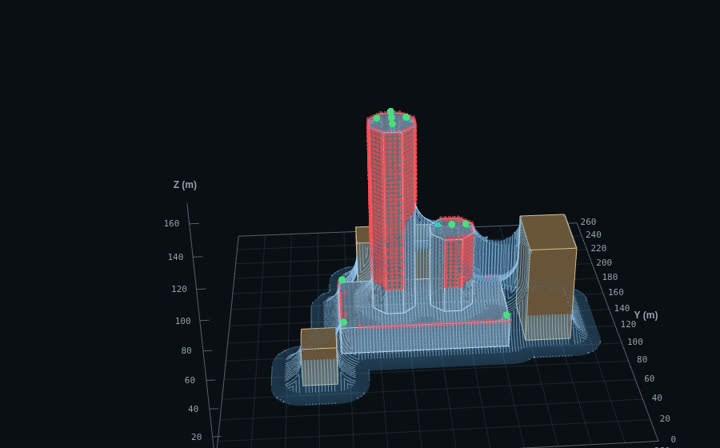The height and width of the screenshot is (448, 720).
Task: Select the 40 tick on the Z axis
Action: click(193, 409)
